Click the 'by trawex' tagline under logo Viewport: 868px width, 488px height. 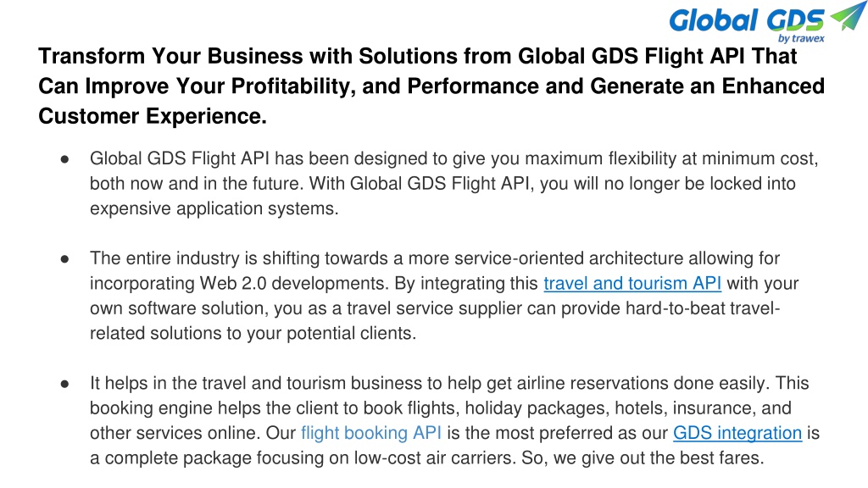tap(801, 38)
